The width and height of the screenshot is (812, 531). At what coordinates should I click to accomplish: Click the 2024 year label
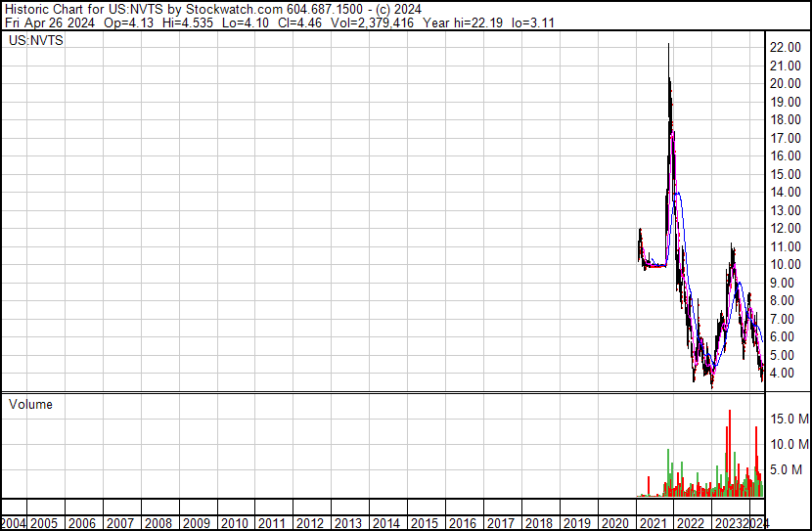pos(756,523)
